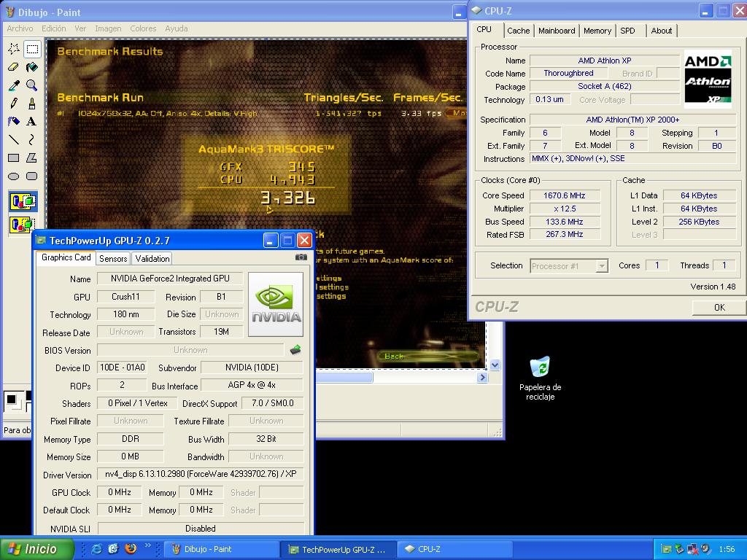Viewport: 747px width, 560px height.
Task: Select the Rectangle shape tool
Action: (14, 157)
